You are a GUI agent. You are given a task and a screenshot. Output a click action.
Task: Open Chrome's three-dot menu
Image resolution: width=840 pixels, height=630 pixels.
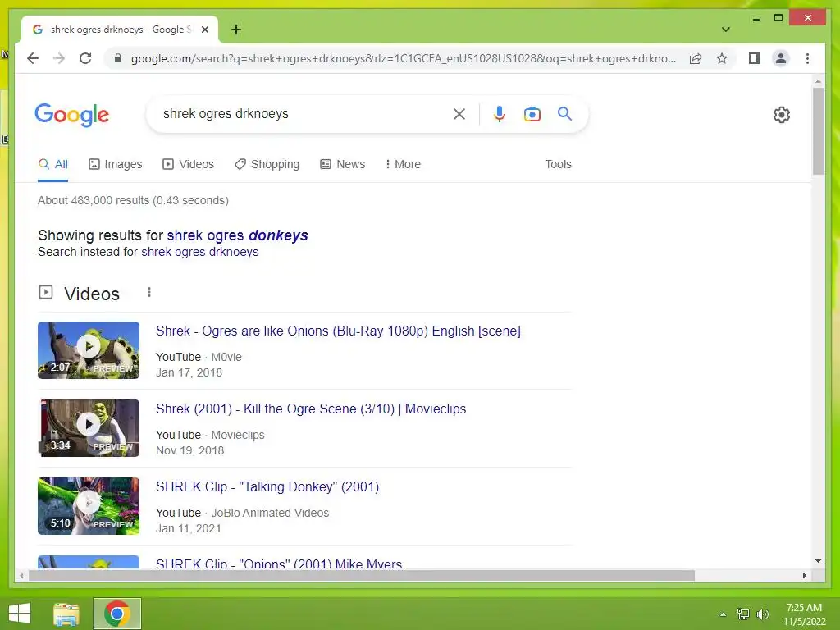tap(807, 58)
